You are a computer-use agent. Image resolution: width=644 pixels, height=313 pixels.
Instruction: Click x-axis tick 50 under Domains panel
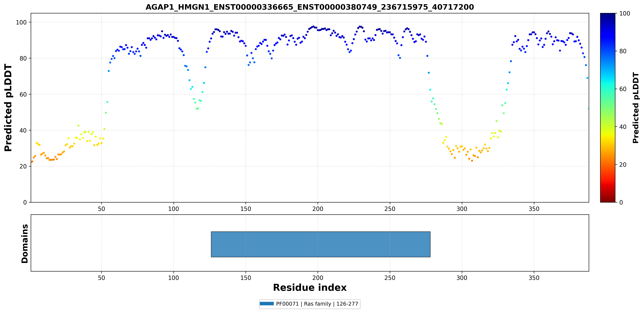[x=101, y=278]
